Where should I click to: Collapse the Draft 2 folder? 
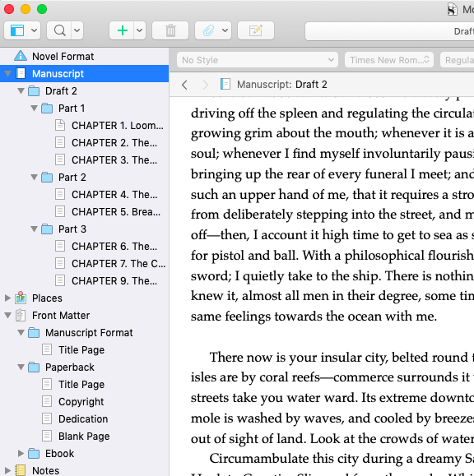tap(21, 90)
